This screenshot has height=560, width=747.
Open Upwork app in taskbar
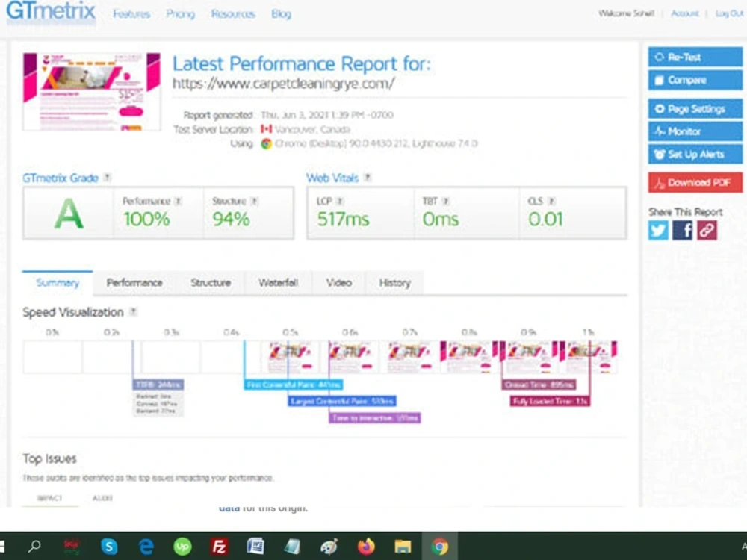pyautogui.click(x=182, y=546)
